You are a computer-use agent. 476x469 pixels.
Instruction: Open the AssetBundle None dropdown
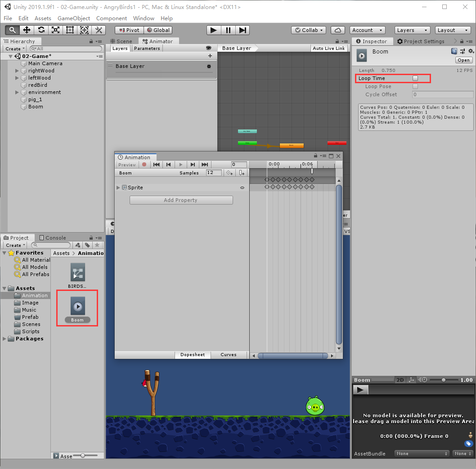[422, 454]
